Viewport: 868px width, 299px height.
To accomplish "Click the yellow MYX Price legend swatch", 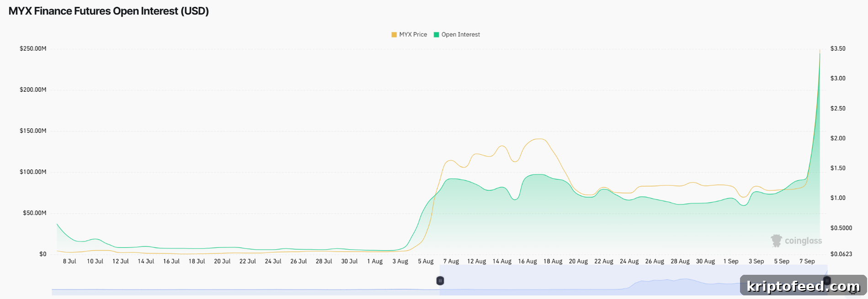I will coord(394,35).
